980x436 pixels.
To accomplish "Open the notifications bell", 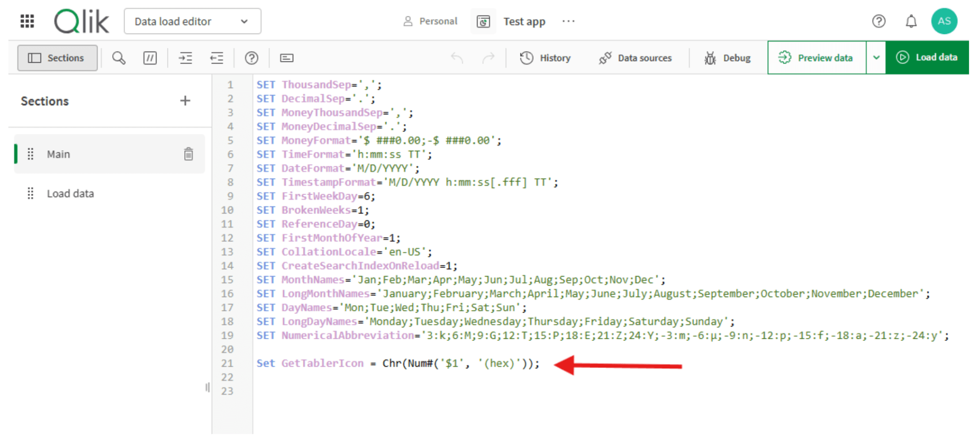I will [x=911, y=21].
